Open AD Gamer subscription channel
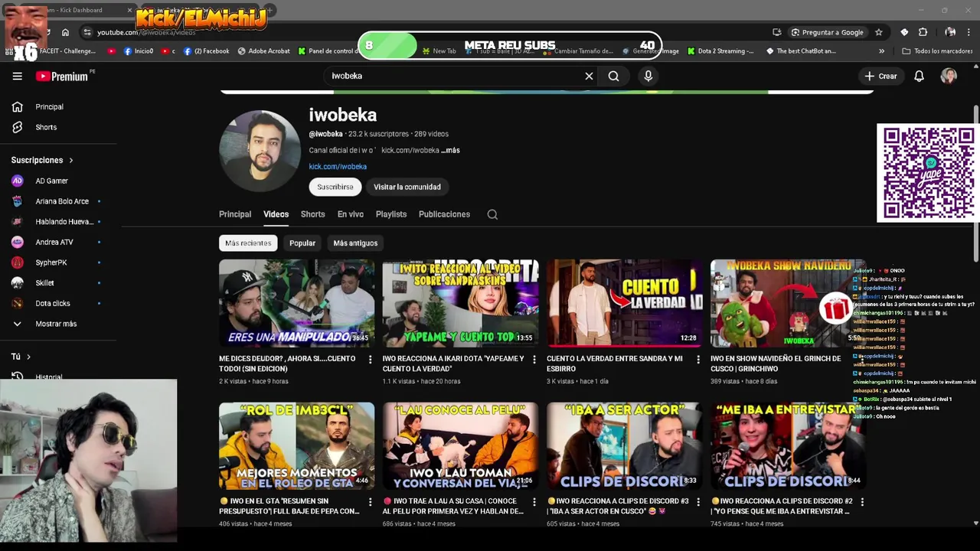This screenshot has width=980, height=551. (52, 181)
